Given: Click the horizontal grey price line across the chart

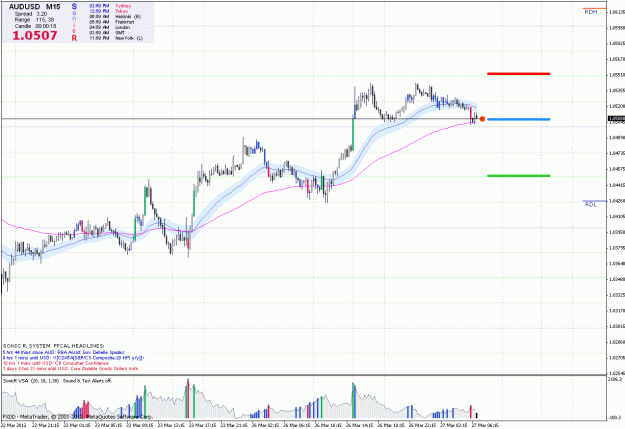Looking at the screenshot, I should coord(239,119).
